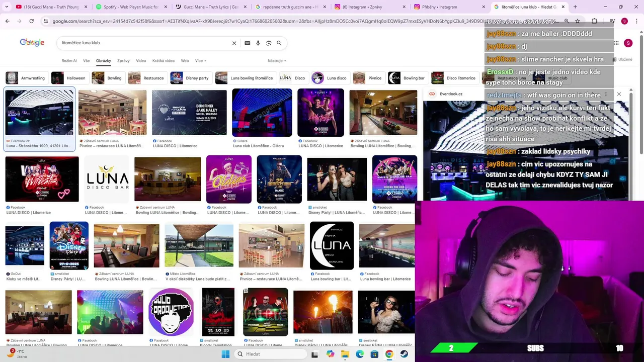Open browser extensions puzzle icon
This screenshot has width=644, height=362.
pos(594,21)
